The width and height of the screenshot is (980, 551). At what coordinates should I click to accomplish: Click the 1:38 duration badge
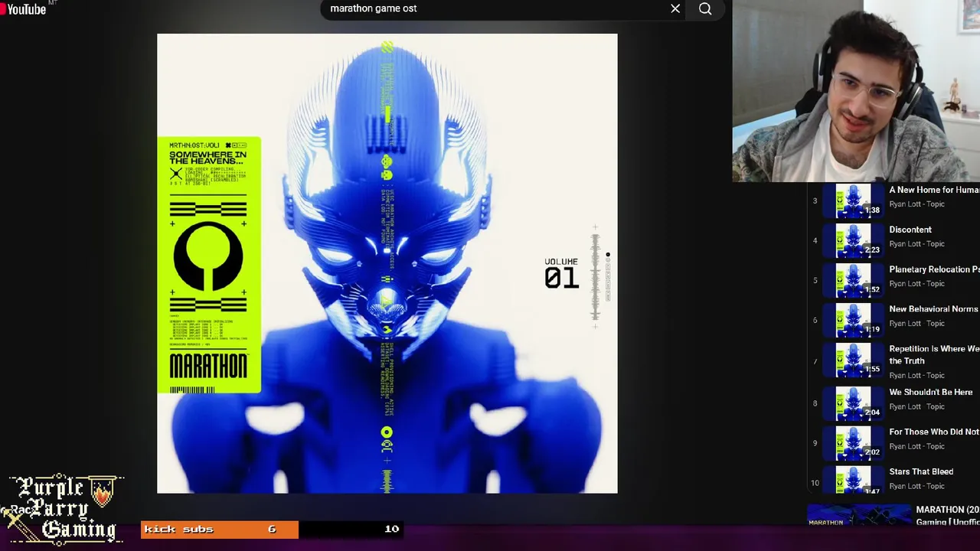click(872, 210)
